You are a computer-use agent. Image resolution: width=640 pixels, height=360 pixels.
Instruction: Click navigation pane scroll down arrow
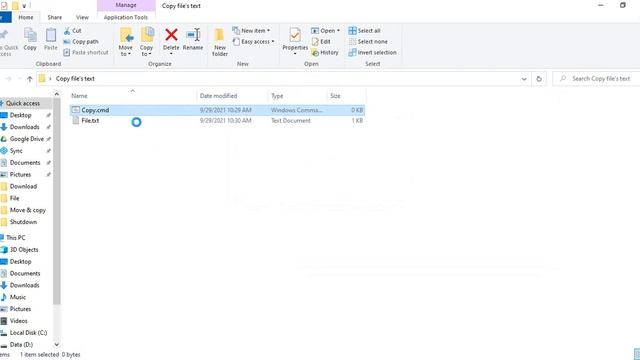pyautogui.click(x=57, y=345)
